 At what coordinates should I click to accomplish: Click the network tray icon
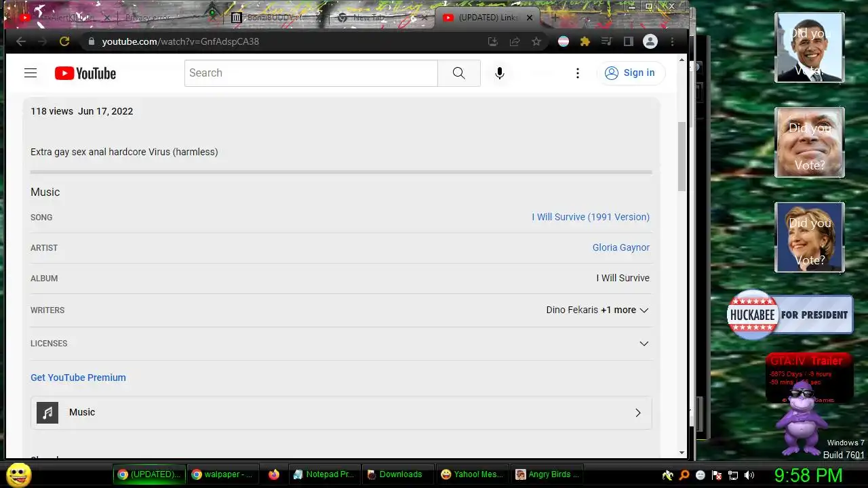[733, 475]
